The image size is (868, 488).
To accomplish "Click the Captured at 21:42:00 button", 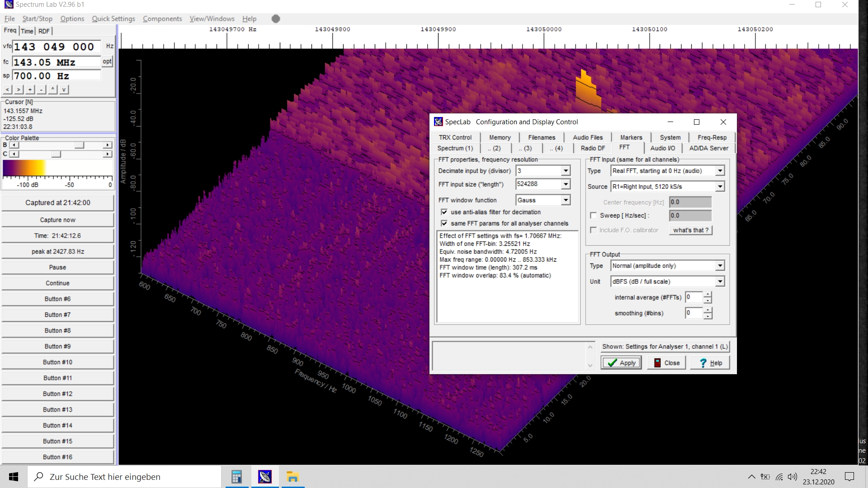I will click(x=57, y=203).
